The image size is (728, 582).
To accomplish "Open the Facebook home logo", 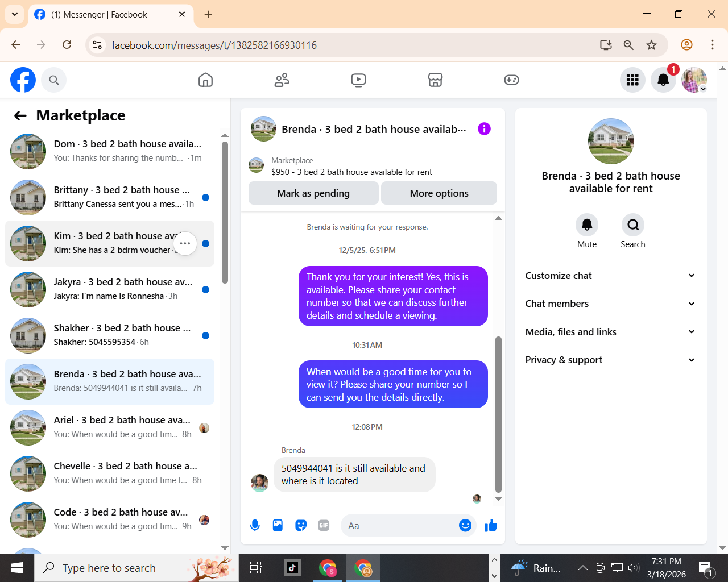I will tap(23, 80).
